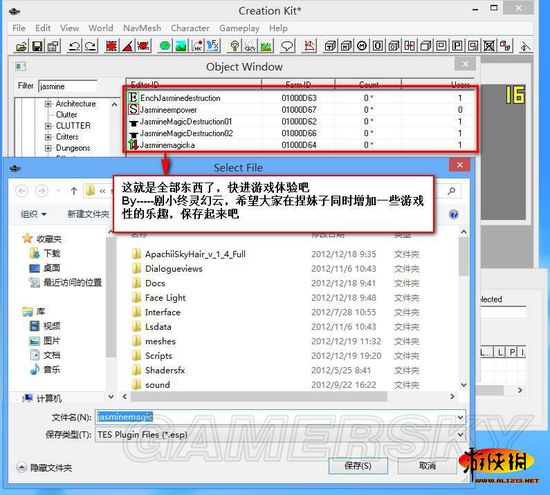
Task: Open the NavMesh menu
Action: 142,28
